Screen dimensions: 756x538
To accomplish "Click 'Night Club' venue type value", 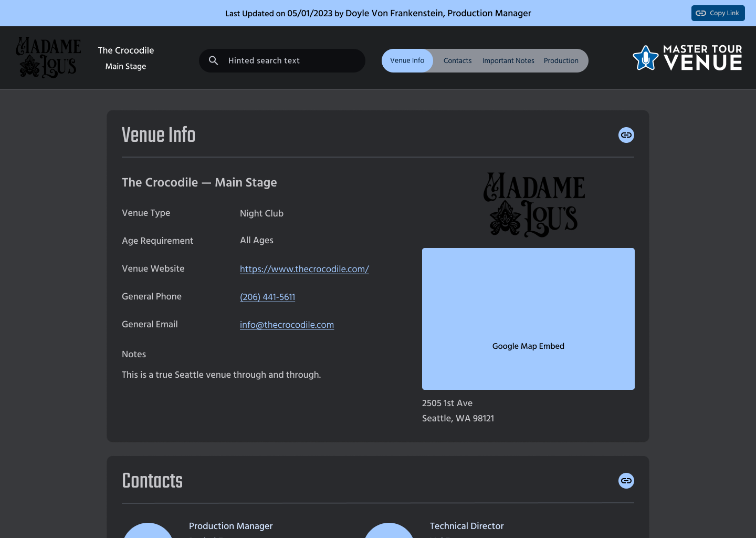I will point(261,213).
